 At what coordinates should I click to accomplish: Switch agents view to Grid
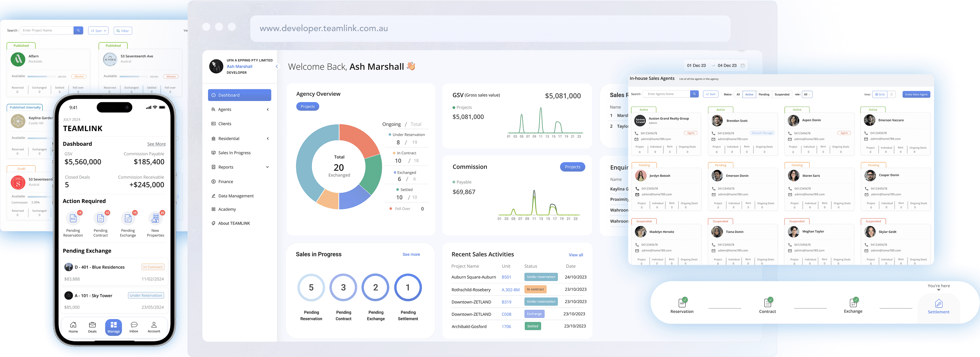tap(880, 94)
